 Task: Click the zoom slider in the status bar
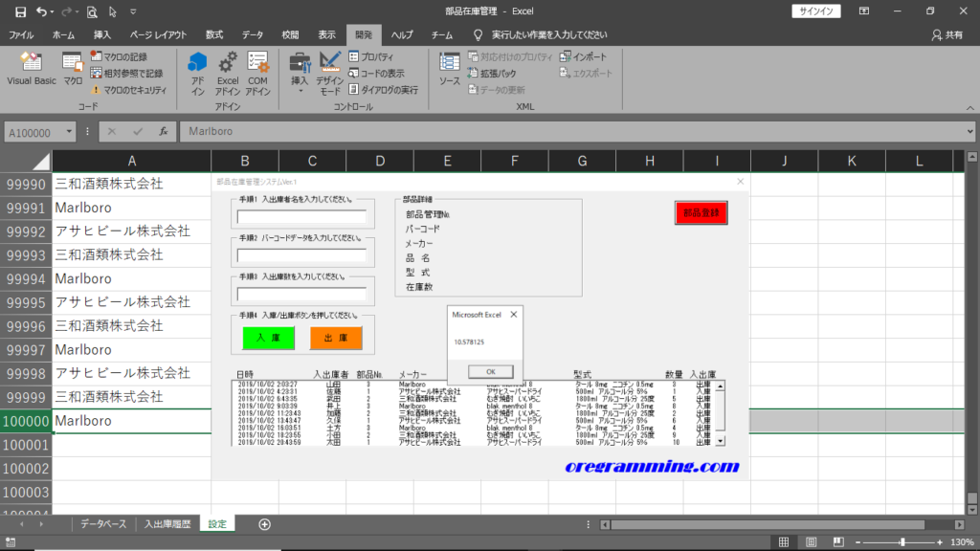pos(902,542)
